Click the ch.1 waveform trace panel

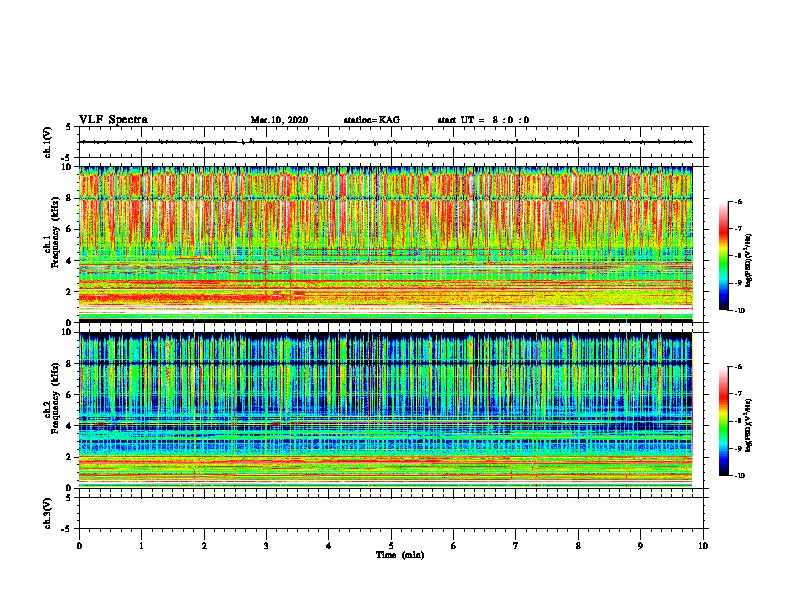click(391, 142)
